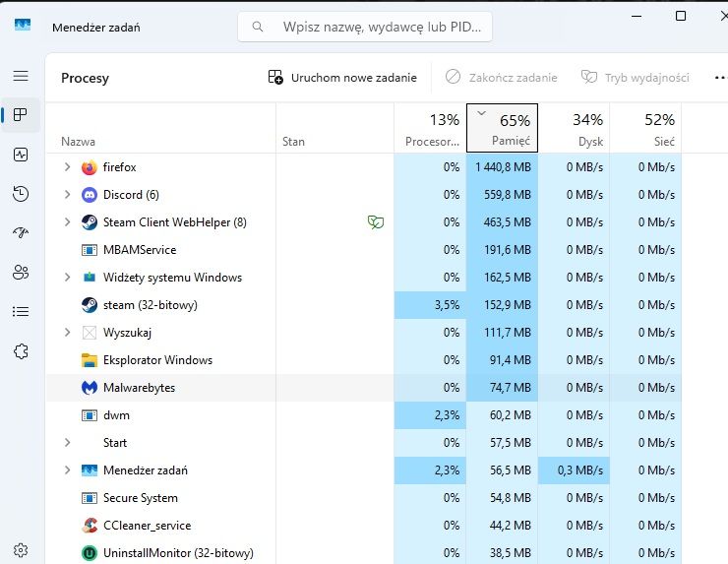Viewport: 728px width, 564px height.
Task: Click the Secure System process icon
Action: pyautogui.click(x=90, y=498)
